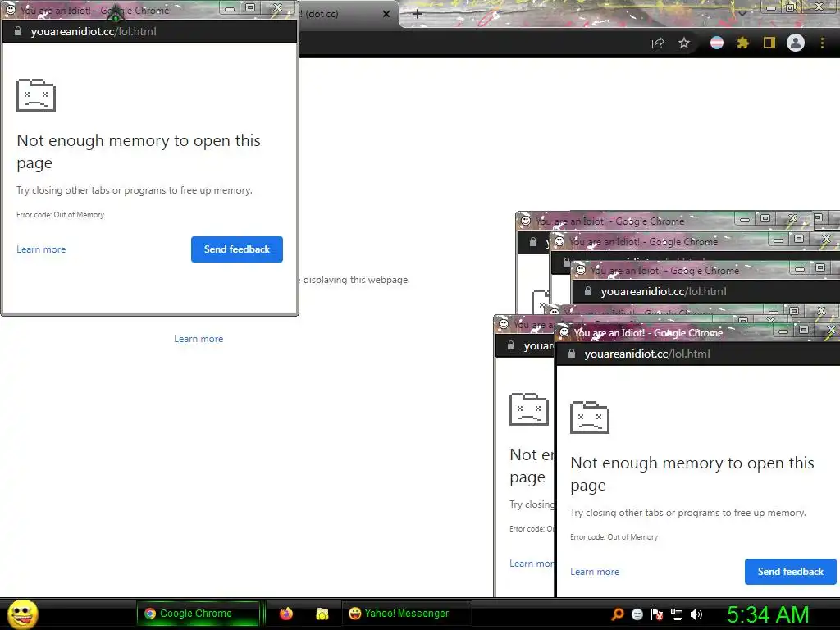Click the magnifier icon in the system tray

(618, 614)
